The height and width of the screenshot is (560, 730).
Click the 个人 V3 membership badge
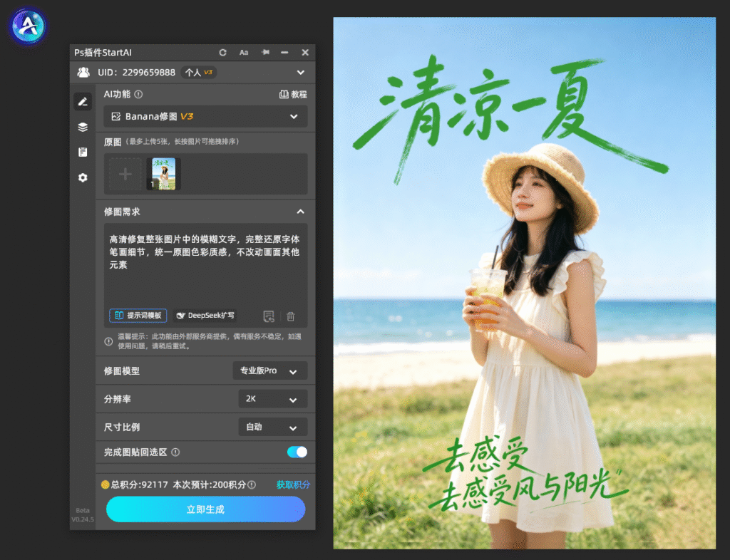point(199,73)
